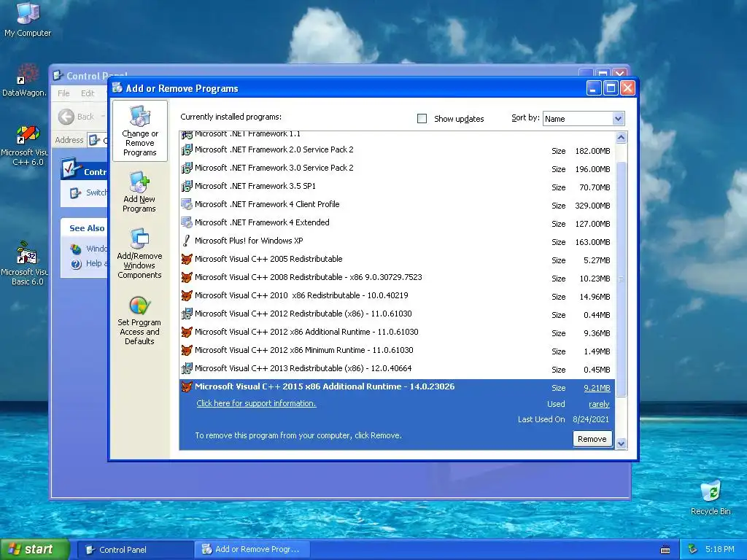Screen dimensions: 747x560
Task: Select Microsoft .NET Framework 1.1 row
Action: [x=398, y=135]
